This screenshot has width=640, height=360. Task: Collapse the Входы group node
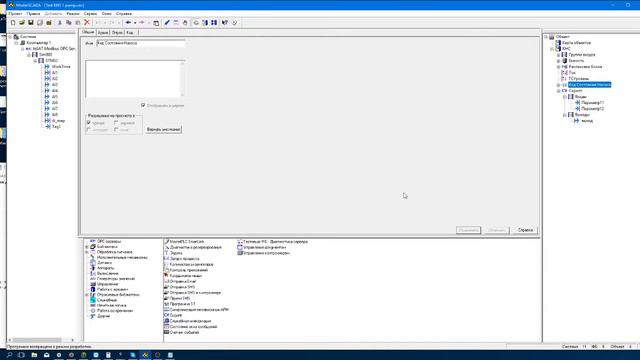tap(564, 97)
